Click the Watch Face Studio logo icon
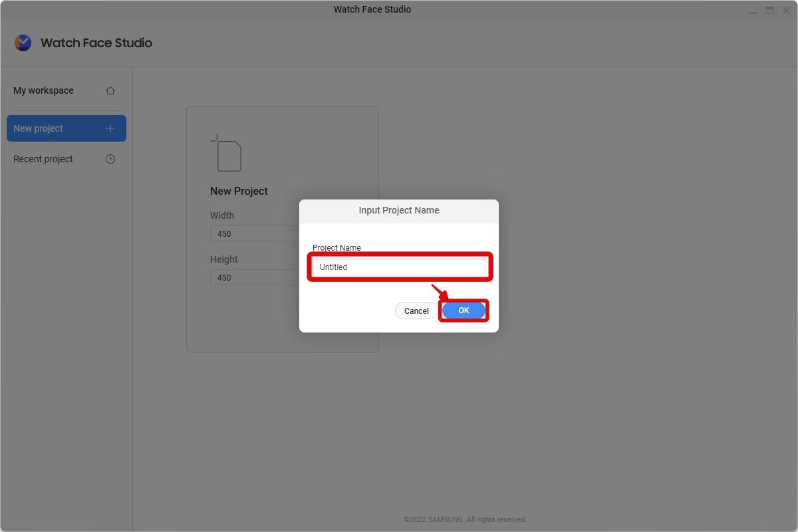Viewport: 798px width, 532px height. pos(23,43)
